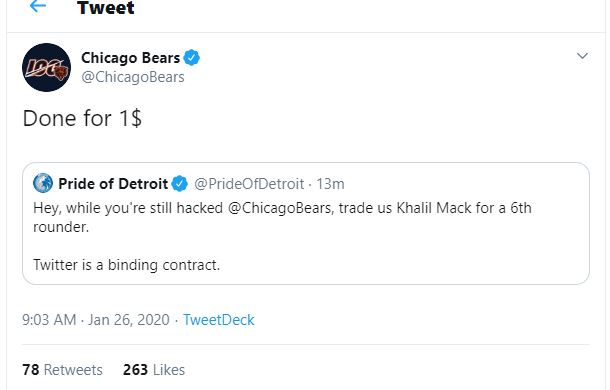Click the Tweet page header title

pyautogui.click(x=106, y=8)
